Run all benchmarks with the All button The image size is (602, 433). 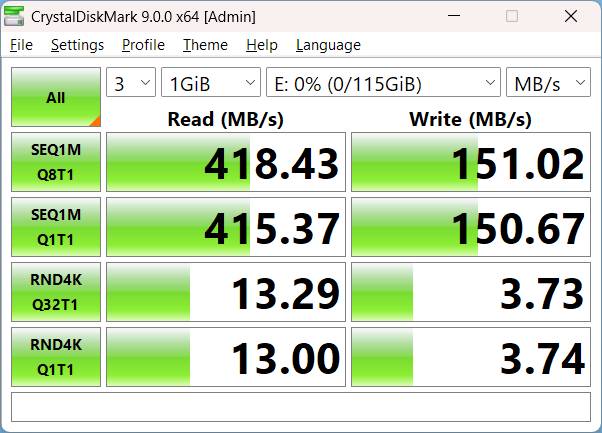(x=55, y=98)
